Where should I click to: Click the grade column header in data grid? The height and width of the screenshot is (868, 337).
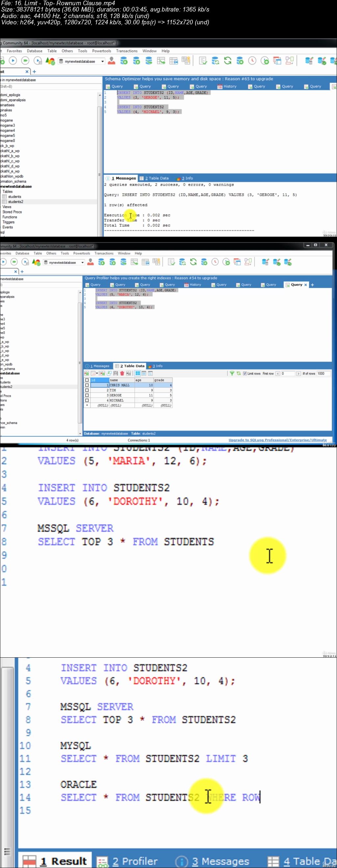163,380
